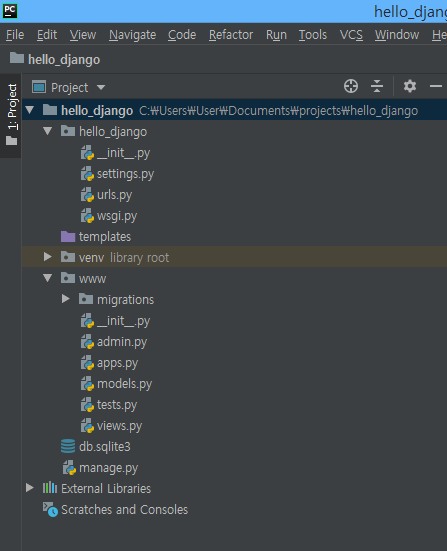The image size is (447, 551).
Task: Expand External Libraries node
Action: (30, 488)
